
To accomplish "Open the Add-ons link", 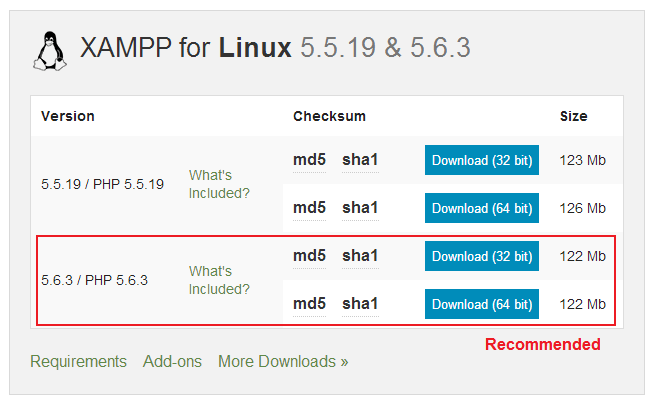I will tap(172, 361).
